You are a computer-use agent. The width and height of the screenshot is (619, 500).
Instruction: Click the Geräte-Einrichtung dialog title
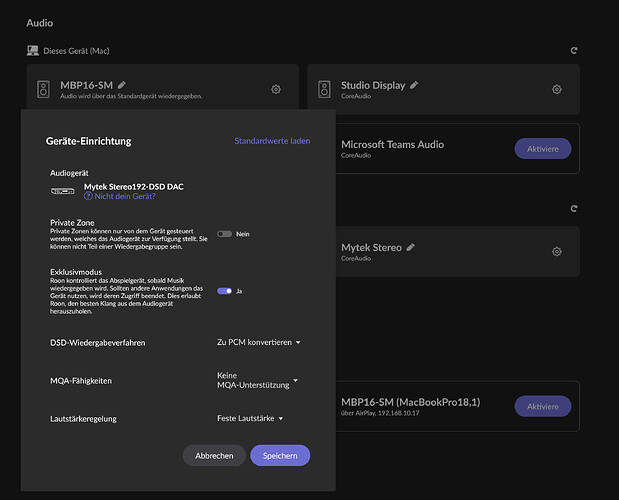click(88, 141)
